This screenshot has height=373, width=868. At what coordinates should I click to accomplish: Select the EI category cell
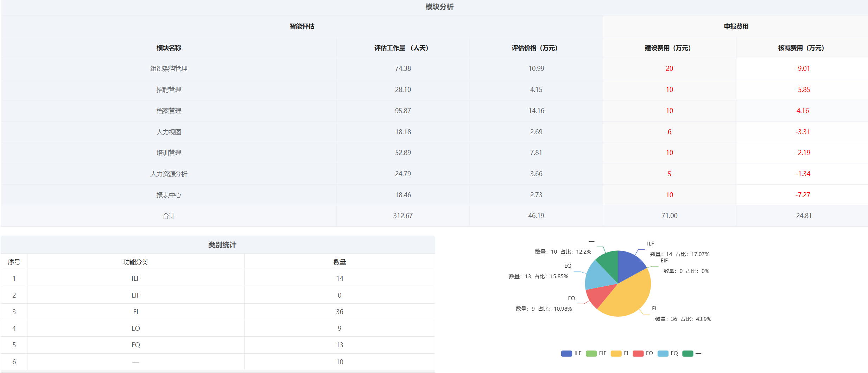tap(136, 312)
